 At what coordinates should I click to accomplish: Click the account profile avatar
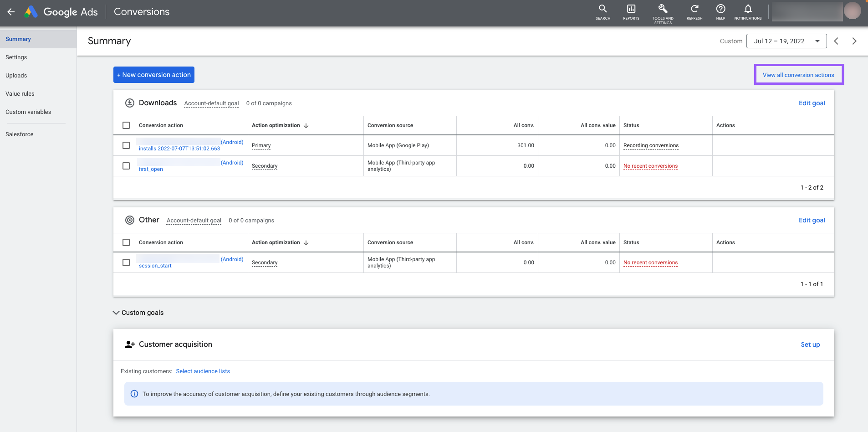coord(852,11)
